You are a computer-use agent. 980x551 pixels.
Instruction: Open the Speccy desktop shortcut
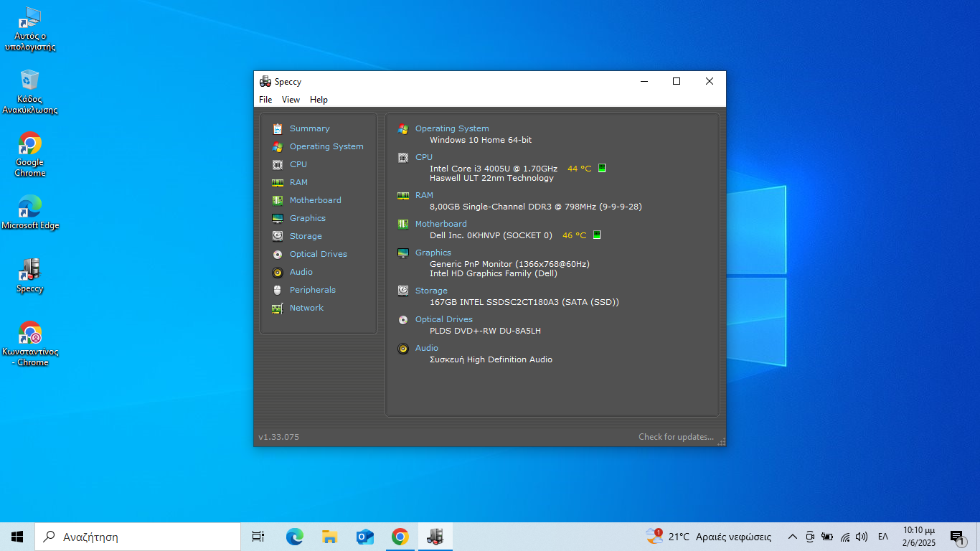tap(30, 276)
